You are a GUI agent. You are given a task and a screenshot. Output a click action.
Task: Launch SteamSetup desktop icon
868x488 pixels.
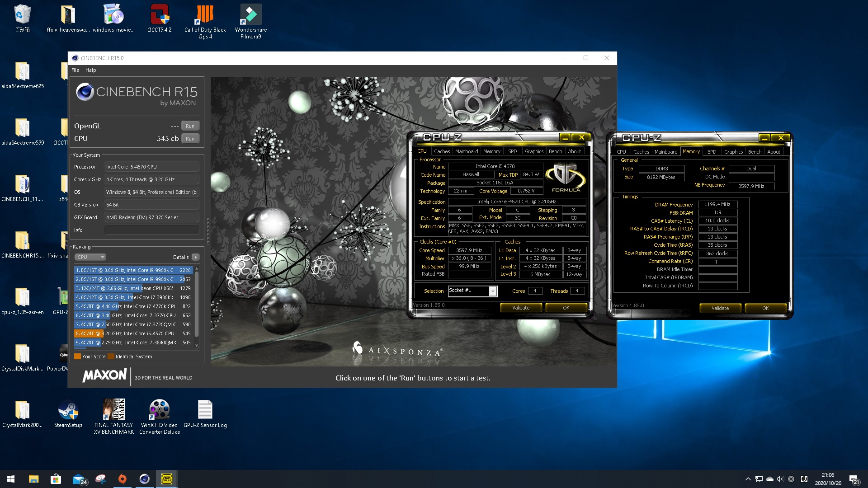68,414
